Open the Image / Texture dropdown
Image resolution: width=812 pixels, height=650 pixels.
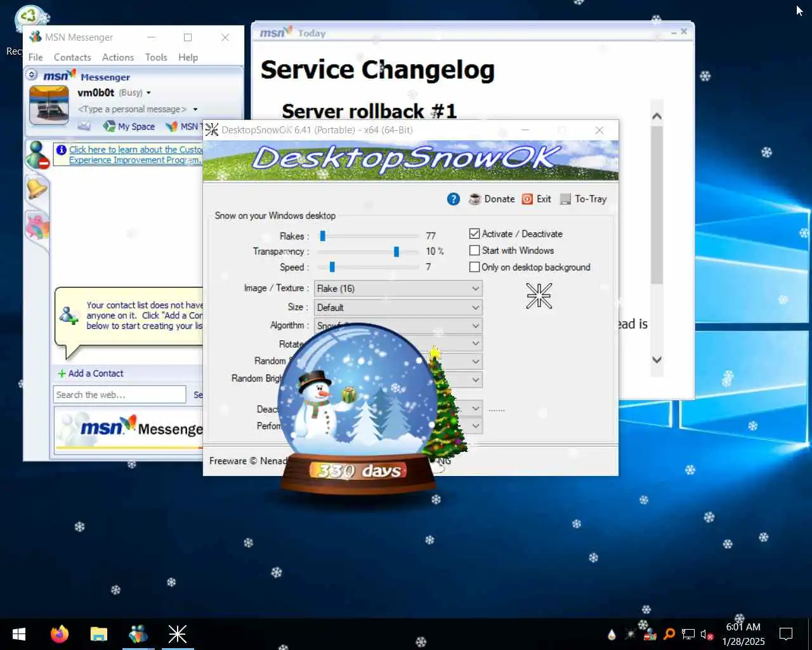(x=398, y=288)
